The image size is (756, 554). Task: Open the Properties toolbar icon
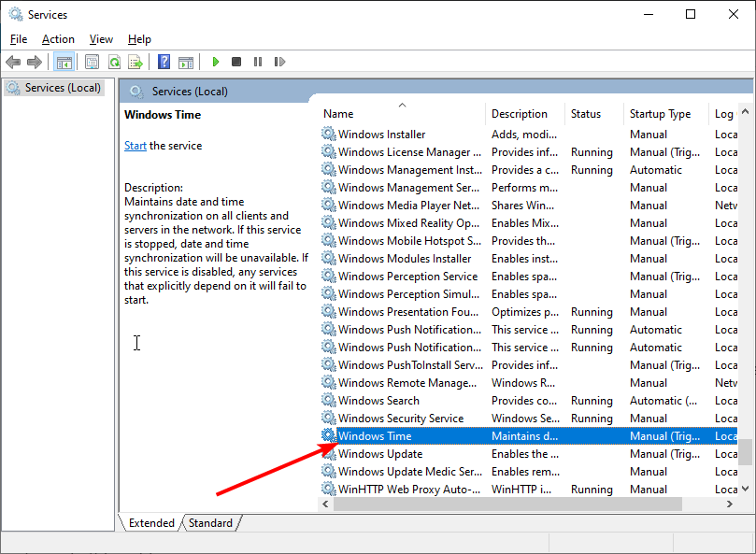[92, 62]
